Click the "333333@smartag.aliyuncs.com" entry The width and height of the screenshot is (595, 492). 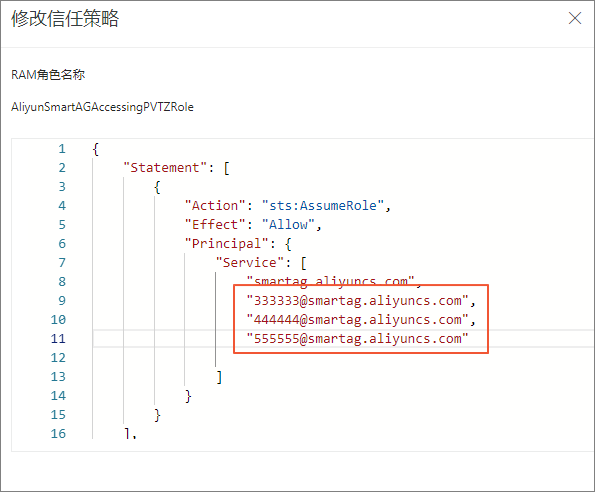(357, 300)
